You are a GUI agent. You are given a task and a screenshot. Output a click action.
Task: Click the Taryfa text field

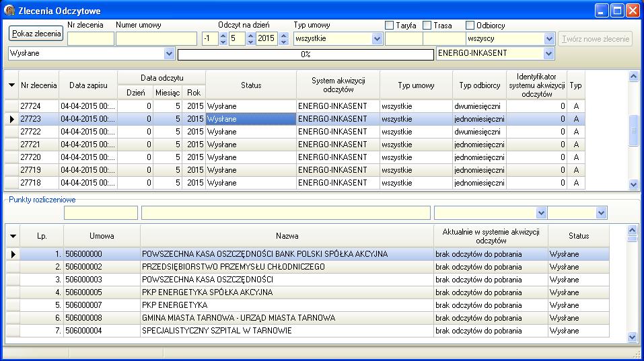click(404, 39)
